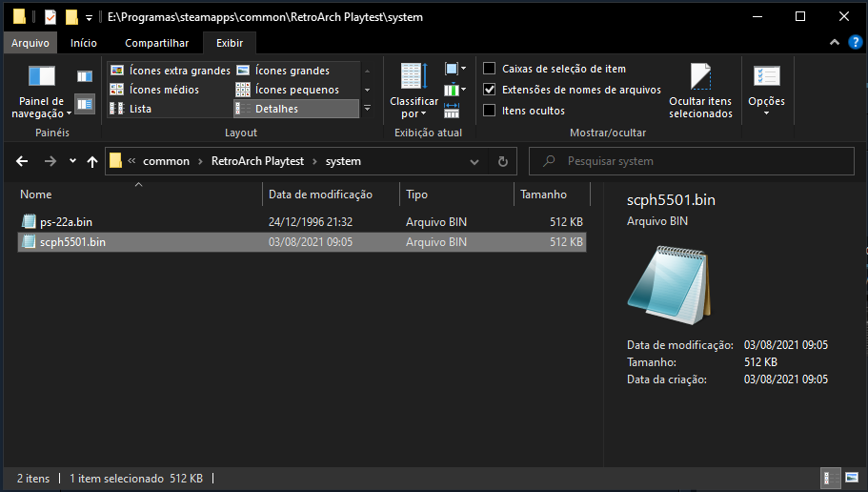The width and height of the screenshot is (868, 492).
Task: Click the Pesquisar system search box
Action: (692, 161)
